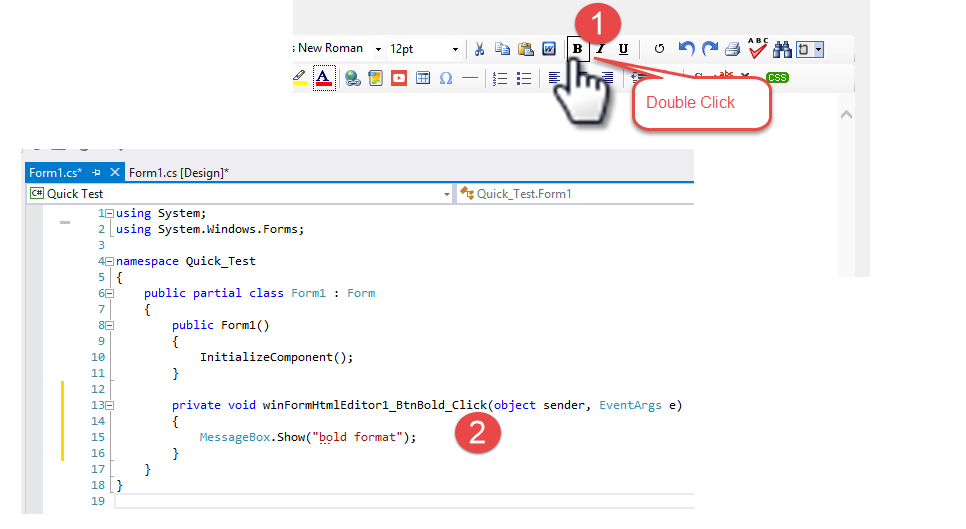Open the Times New Roman font dropdown arrow
Image resolution: width=966 pixels, height=529 pixels.
pos(378,49)
